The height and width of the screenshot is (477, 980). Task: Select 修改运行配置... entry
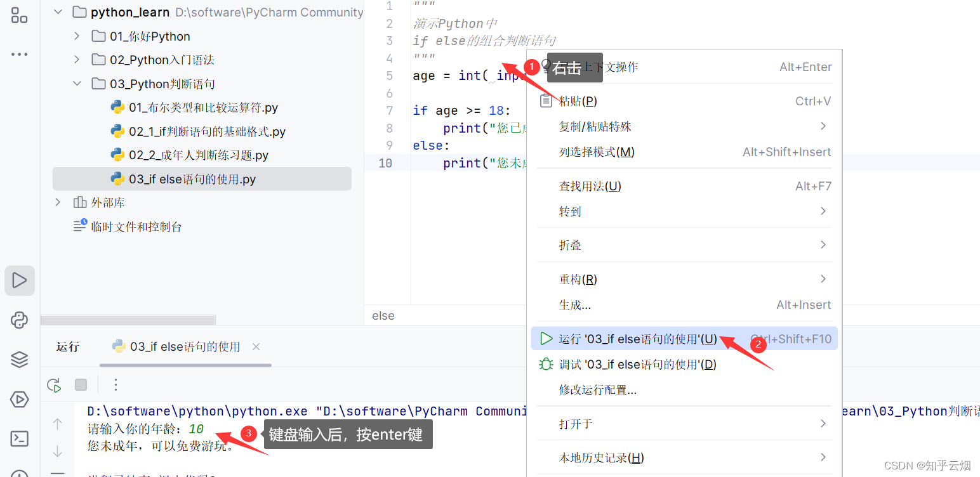684,389
